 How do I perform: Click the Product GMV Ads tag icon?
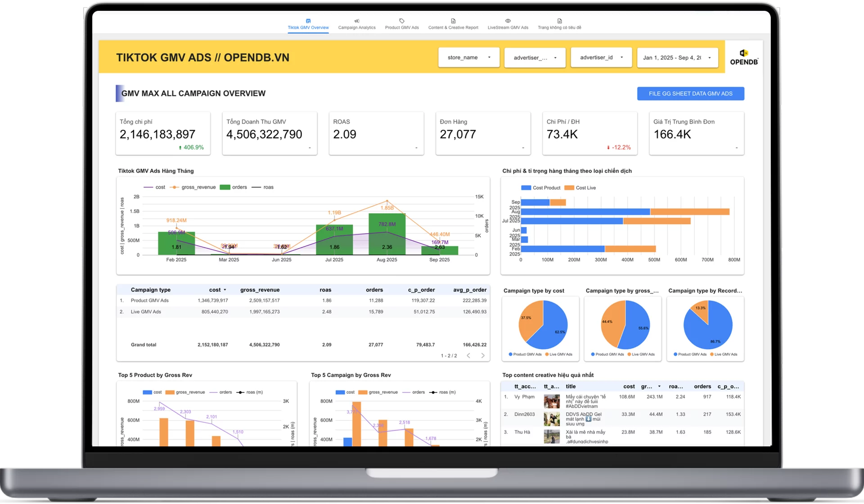402,21
